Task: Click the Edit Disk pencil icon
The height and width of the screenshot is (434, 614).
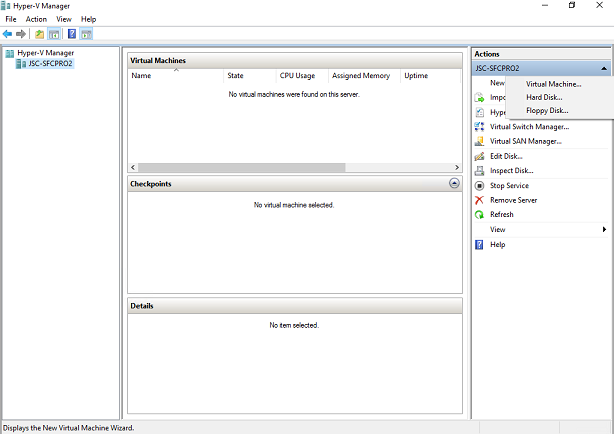Action: pos(479,156)
